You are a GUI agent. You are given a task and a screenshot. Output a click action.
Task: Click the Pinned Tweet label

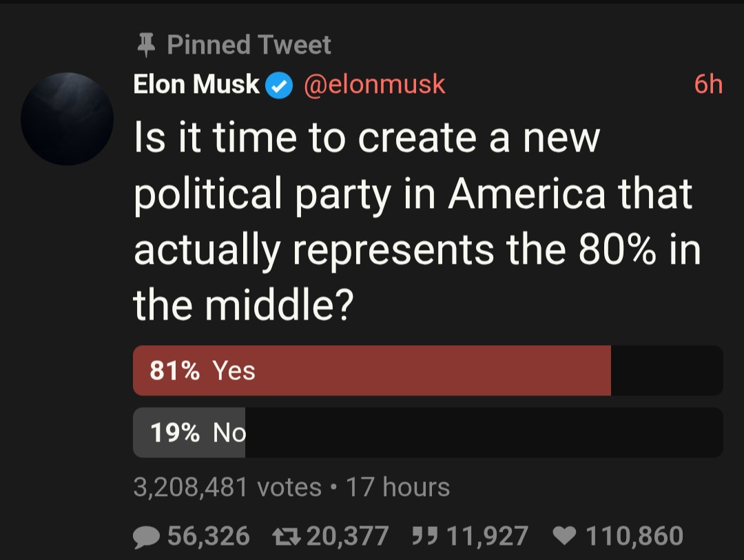pos(249,45)
